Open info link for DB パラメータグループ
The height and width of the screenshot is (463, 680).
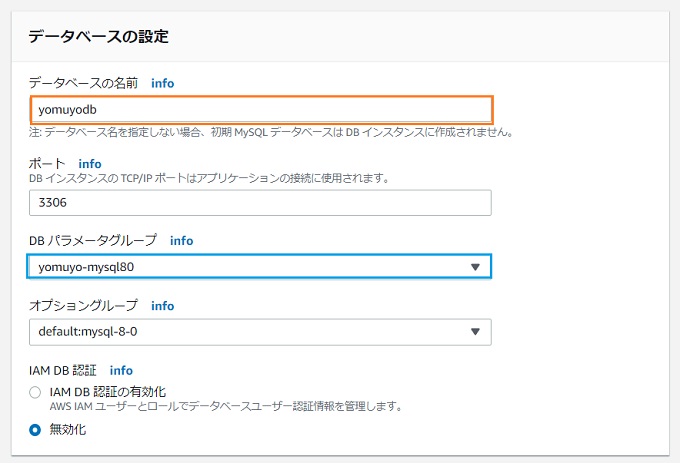[181, 241]
